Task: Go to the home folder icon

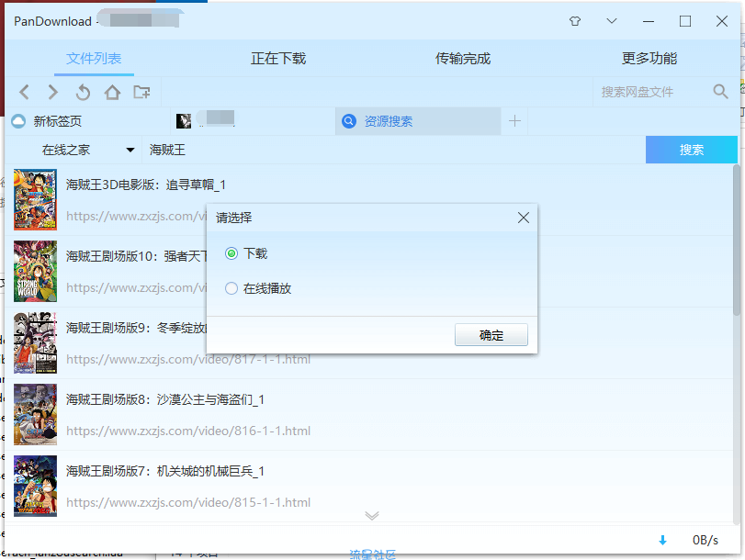Action: pyautogui.click(x=113, y=92)
